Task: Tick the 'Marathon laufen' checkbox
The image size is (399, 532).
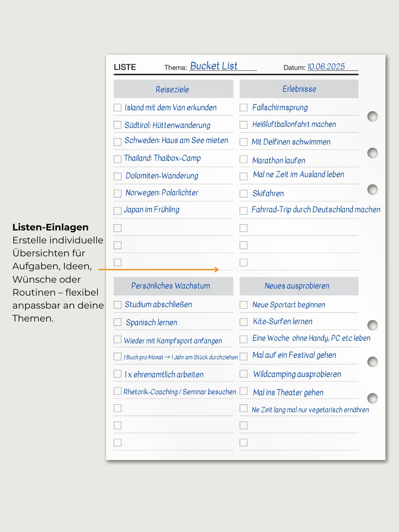Action: coord(243,159)
